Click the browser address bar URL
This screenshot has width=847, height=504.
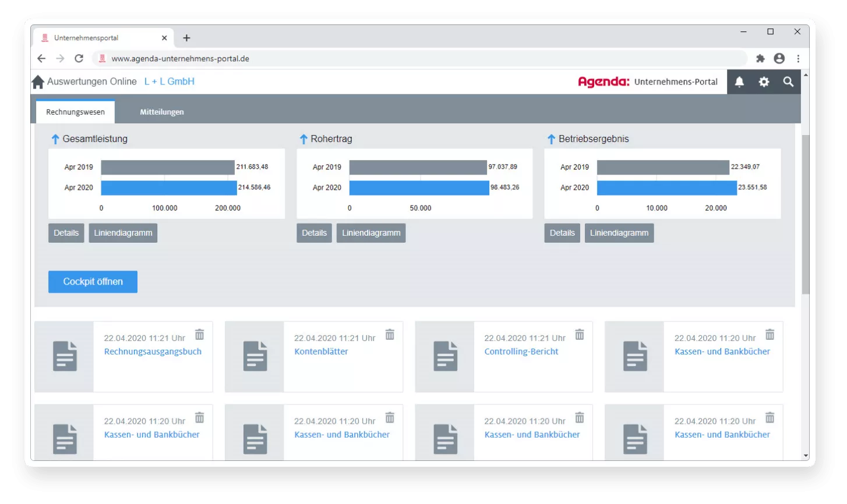[181, 58]
